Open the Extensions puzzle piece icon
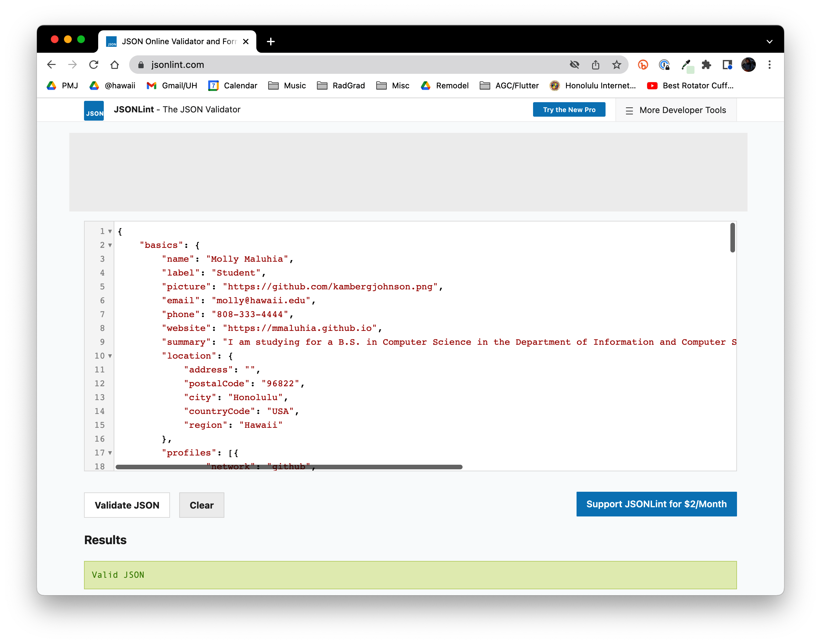The height and width of the screenshot is (644, 821). [x=706, y=65]
